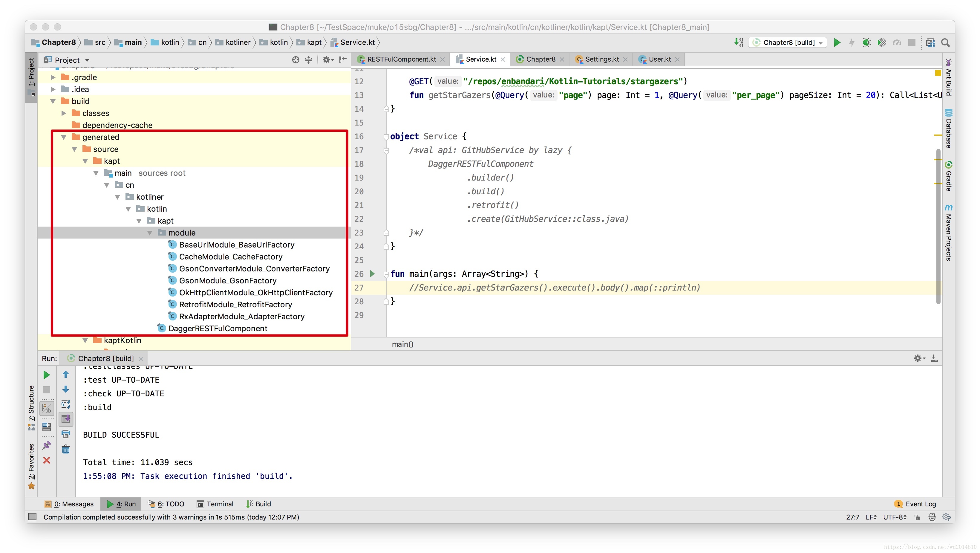980x553 pixels.
Task: Hide the Run panel
Action: [x=934, y=358]
